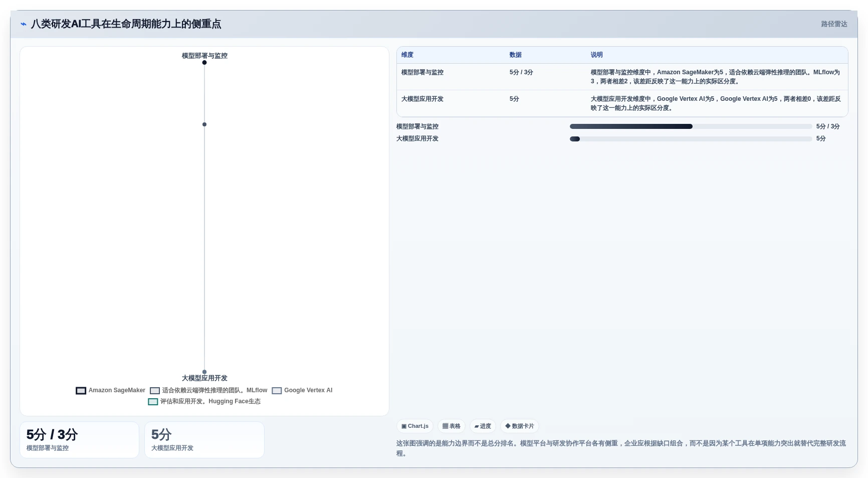
Task: Click the 大模型应用开发 progress row label
Action: click(x=417, y=138)
